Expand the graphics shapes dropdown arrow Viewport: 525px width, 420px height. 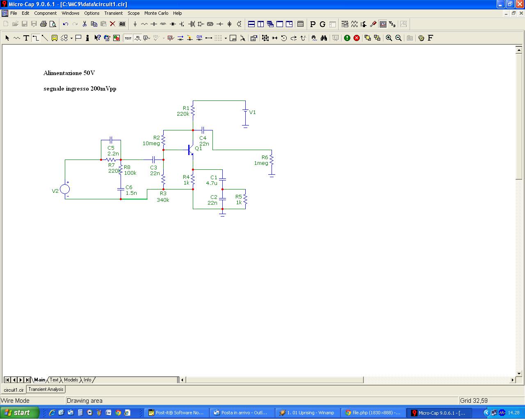[x=71, y=38]
